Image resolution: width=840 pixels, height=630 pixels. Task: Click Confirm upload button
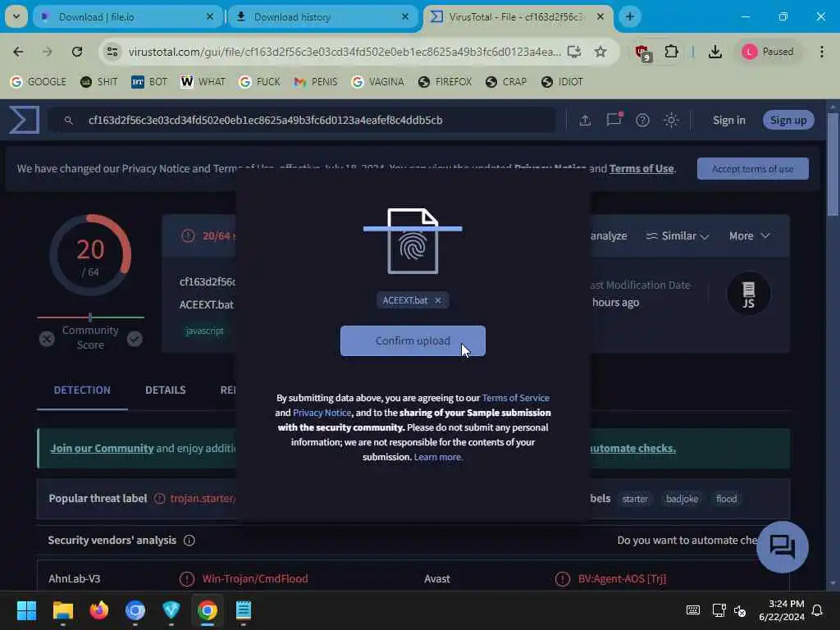pyautogui.click(x=413, y=340)
